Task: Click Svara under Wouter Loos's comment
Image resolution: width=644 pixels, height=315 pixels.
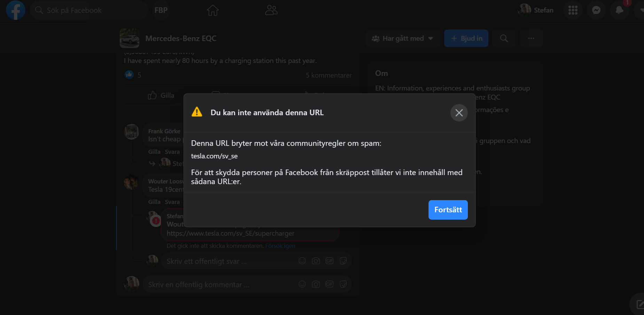Action: 172,202
